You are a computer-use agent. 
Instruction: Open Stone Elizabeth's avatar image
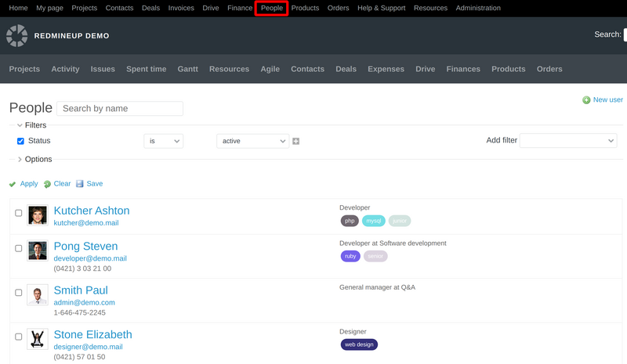pos(37,338)
